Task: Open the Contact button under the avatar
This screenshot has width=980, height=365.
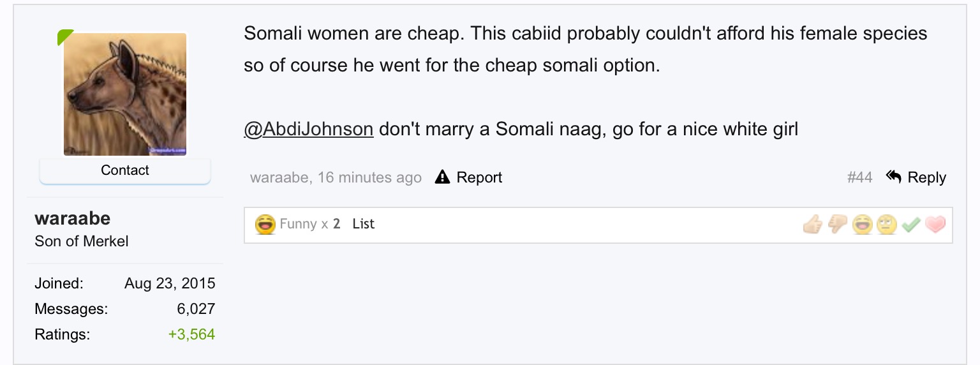Action: coord(125,170)
